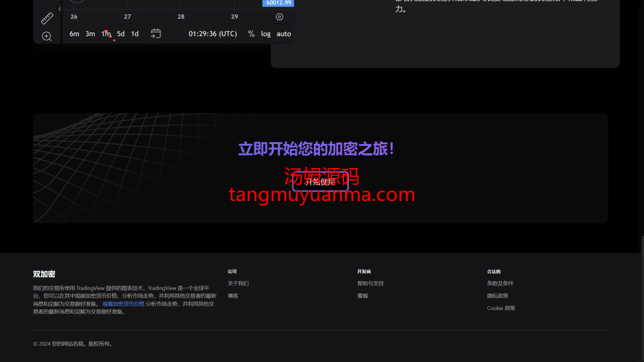Open the 帮助与支持 footer link

(x=370, y=284)
